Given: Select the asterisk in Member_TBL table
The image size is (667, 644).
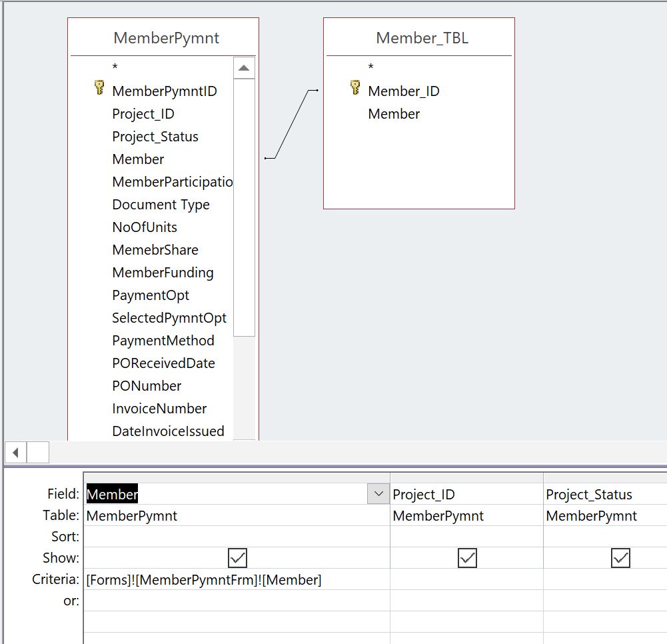Looking at the screenshot, I should coord(371,67).
